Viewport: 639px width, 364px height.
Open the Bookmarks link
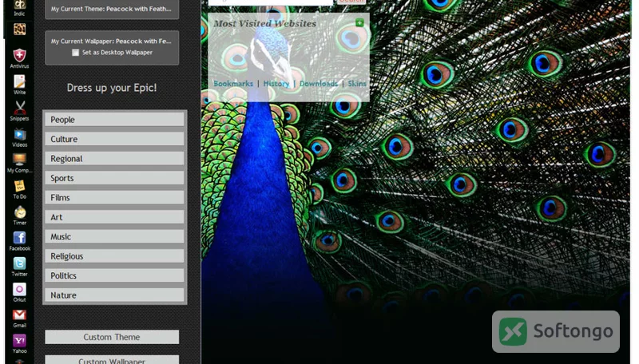click(x=233, y=84)
